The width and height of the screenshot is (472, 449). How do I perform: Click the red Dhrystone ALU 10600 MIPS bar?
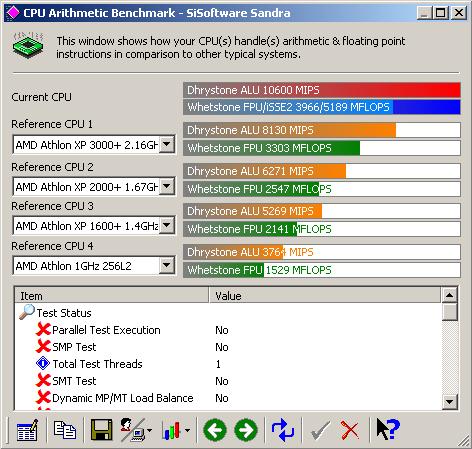coord(322,90)
